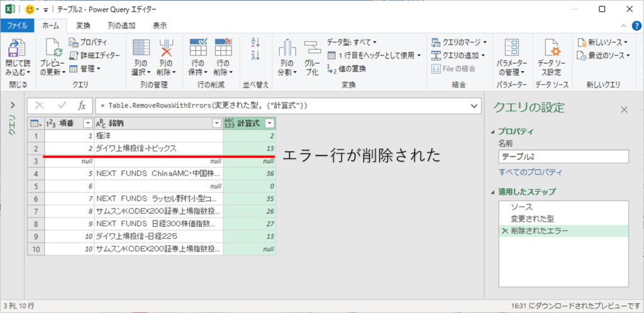The image size is (644, 313).
Task: Open the File (ファイル) tab
Action: point(17,26)
